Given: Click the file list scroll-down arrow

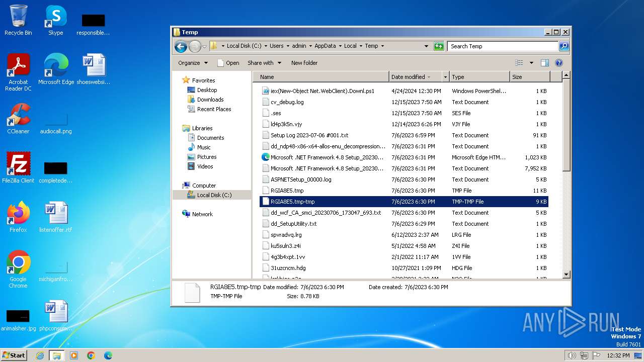Looking at the screenshot, I should (566, 275).
